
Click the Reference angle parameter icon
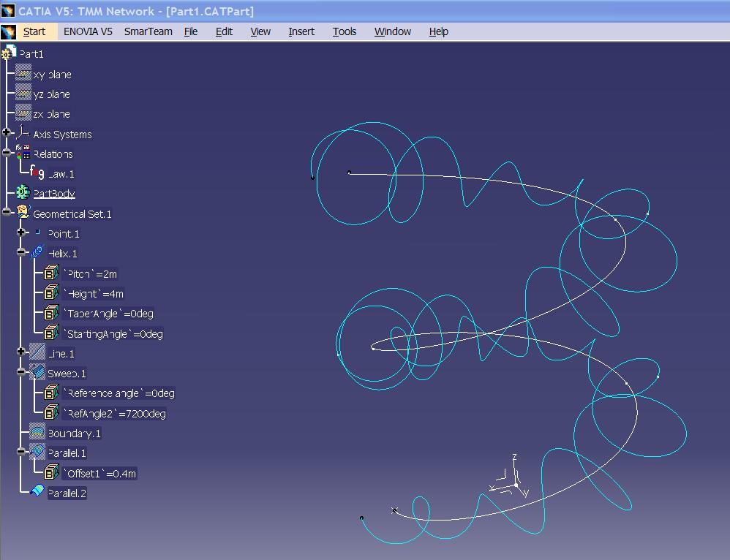pos(51,393)
